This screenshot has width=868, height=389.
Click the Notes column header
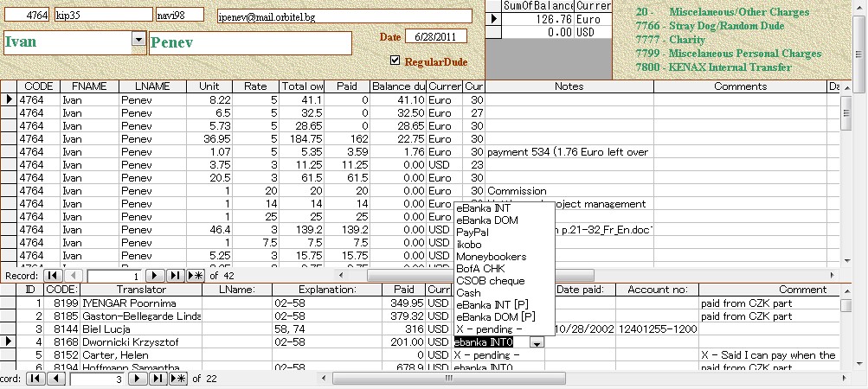pos(569,86)
